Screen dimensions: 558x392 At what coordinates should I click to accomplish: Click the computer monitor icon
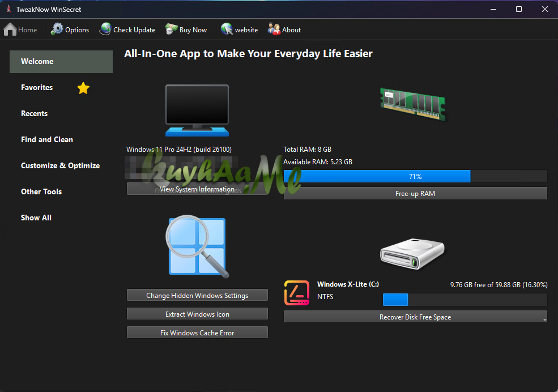[x=197, y=110]
